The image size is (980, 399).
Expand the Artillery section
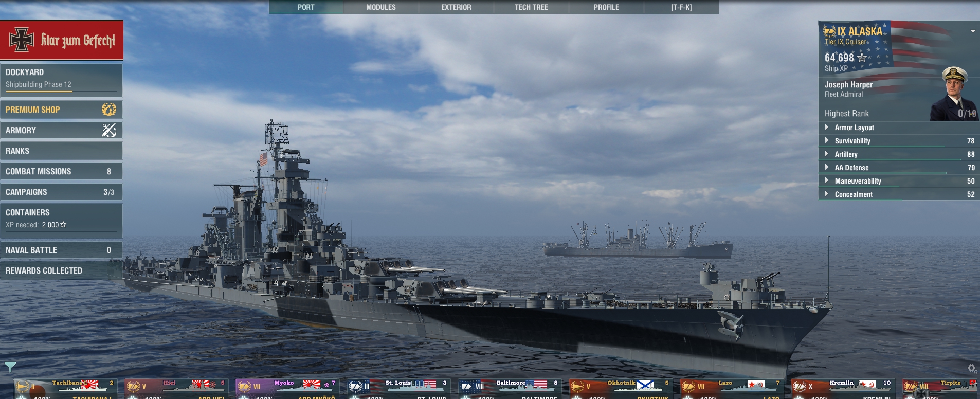pos(899,154)
